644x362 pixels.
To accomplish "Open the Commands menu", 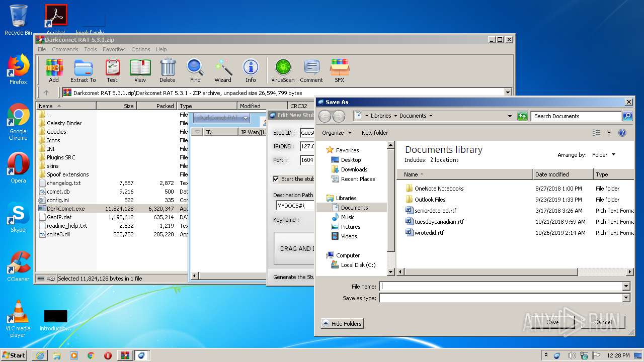I will 65,49.
